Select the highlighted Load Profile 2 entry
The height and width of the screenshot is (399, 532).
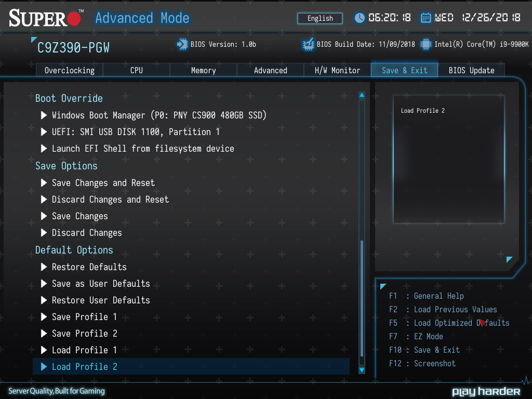[191, 366]
